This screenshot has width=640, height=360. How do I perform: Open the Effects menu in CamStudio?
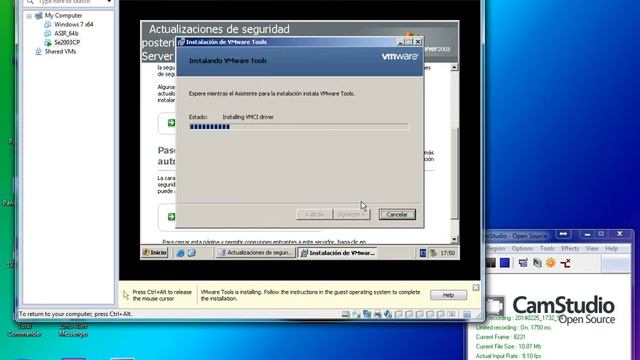(x=570, y=248)
